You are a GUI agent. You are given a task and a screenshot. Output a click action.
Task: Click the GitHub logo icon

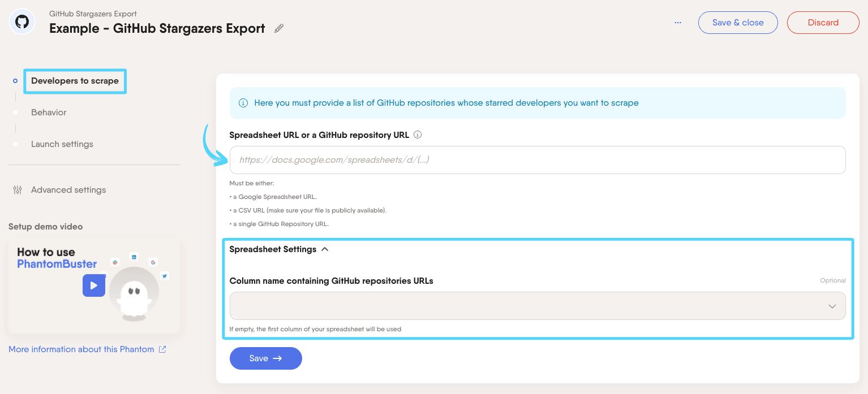[x=22, y=23]
